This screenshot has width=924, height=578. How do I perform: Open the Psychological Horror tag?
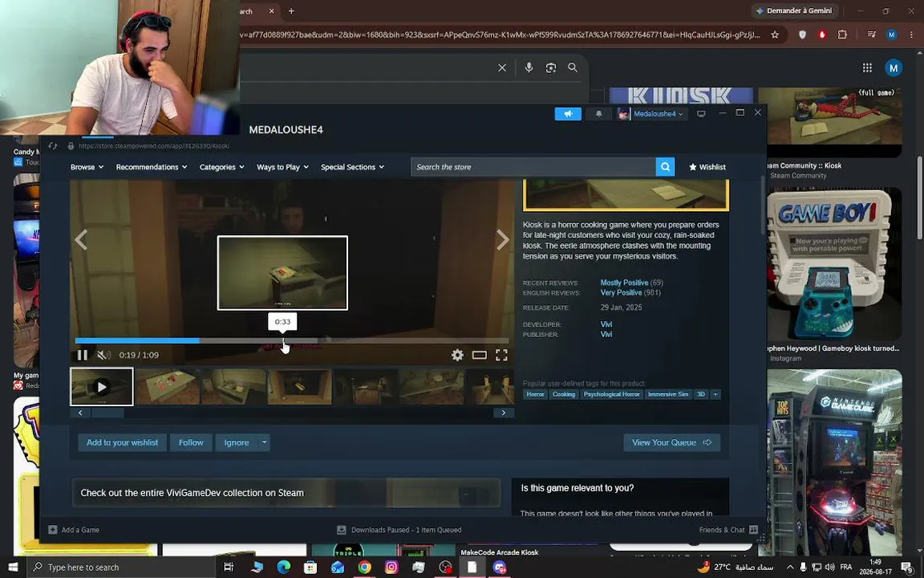tap(611, 394)
